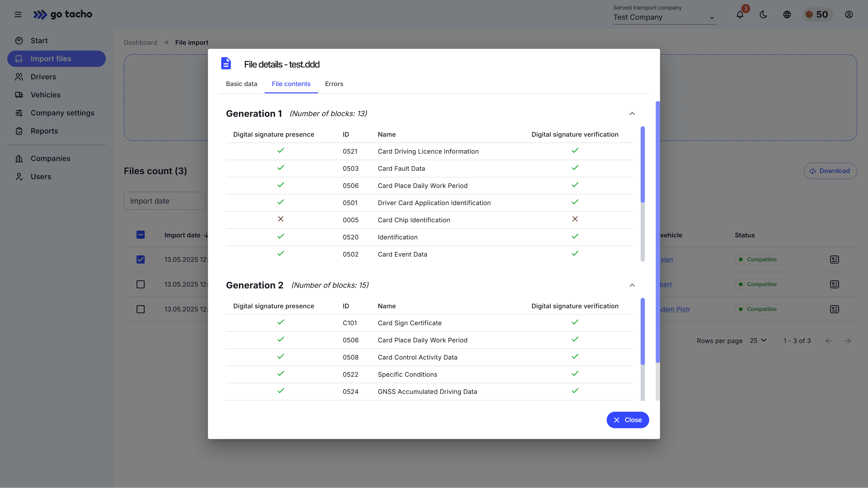
Task: Click red X verification for Card Chip Identification
Action: [575, 219]
